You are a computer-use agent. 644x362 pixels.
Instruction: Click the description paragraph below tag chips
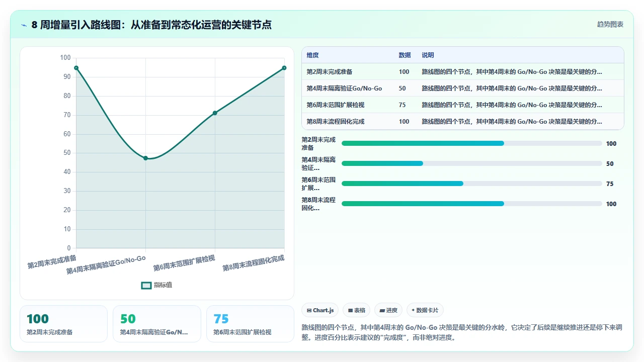462,332
